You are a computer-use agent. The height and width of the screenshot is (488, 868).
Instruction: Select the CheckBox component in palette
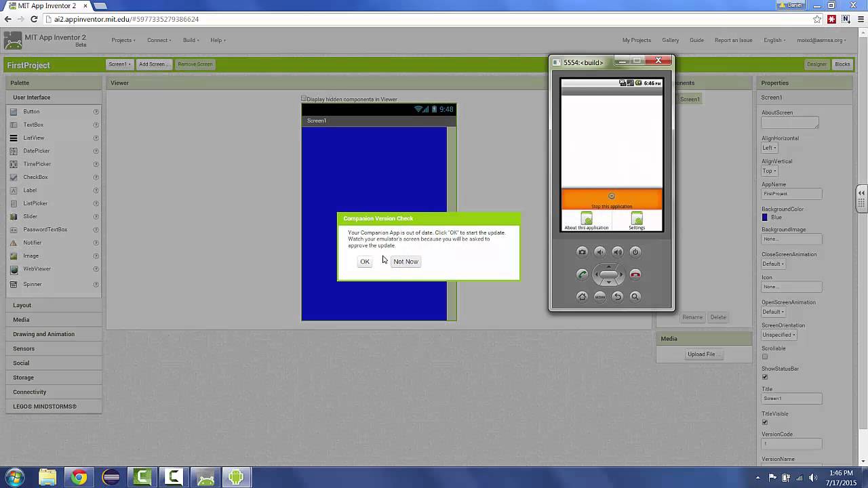(x=35, y=178)
